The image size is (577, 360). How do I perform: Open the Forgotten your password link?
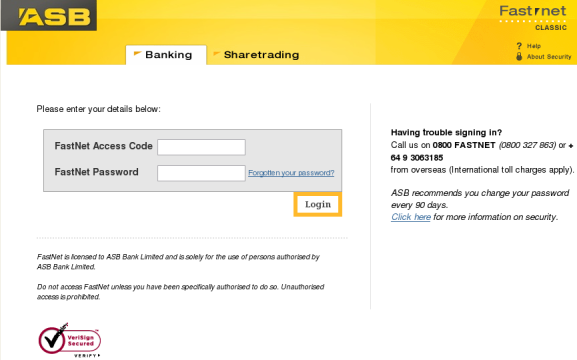291,173
